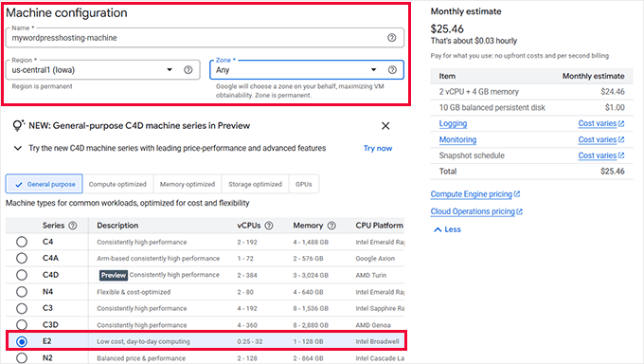Switch to Storage optimized tab
The image size is (644, 364).
[x=255, y=184]
